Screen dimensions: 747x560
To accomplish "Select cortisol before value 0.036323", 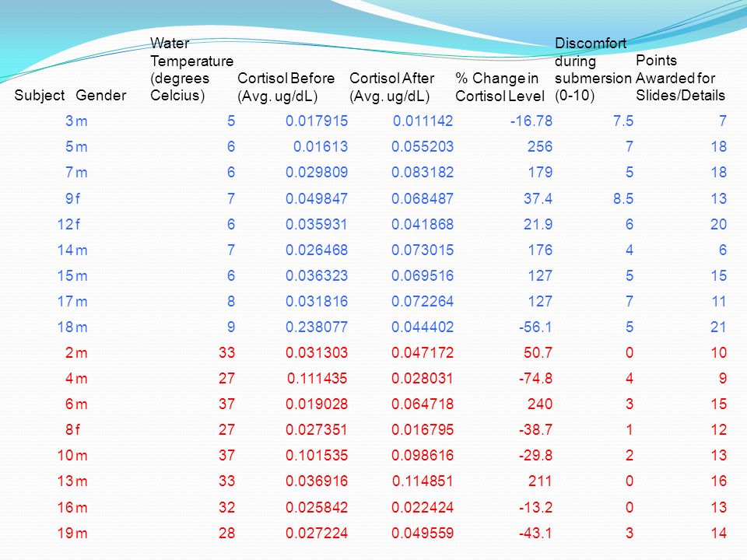I will tap(317, 275).
